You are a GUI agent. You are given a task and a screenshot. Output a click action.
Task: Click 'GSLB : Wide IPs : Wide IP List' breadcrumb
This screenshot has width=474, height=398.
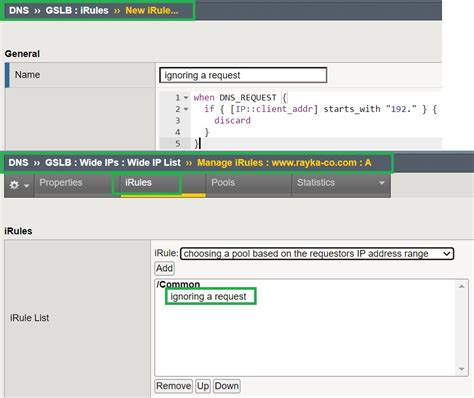[113, 163]
